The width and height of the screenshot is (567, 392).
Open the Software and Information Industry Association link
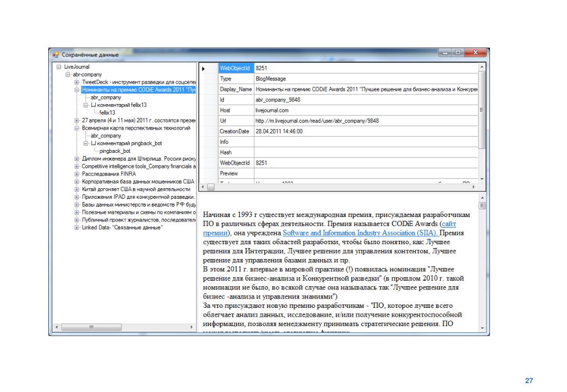tap(360, 233)
